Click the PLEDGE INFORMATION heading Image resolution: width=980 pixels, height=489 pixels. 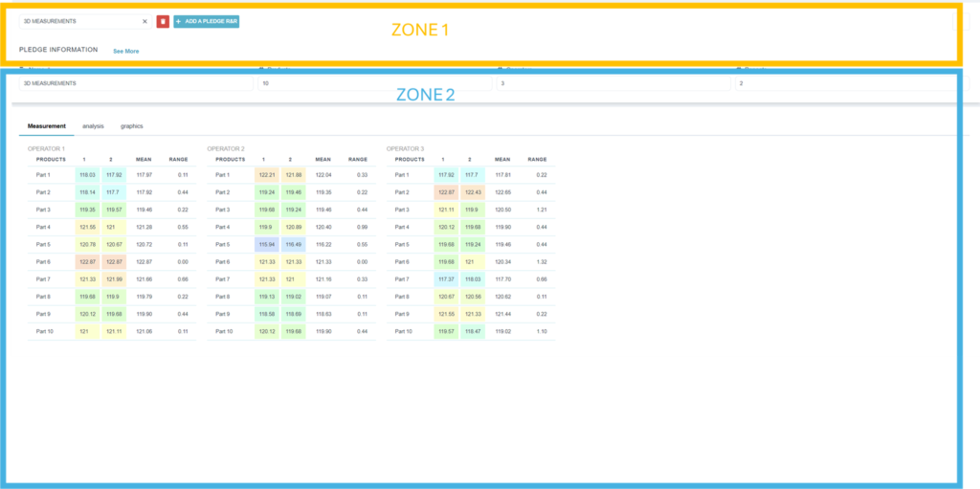(58, 50)
